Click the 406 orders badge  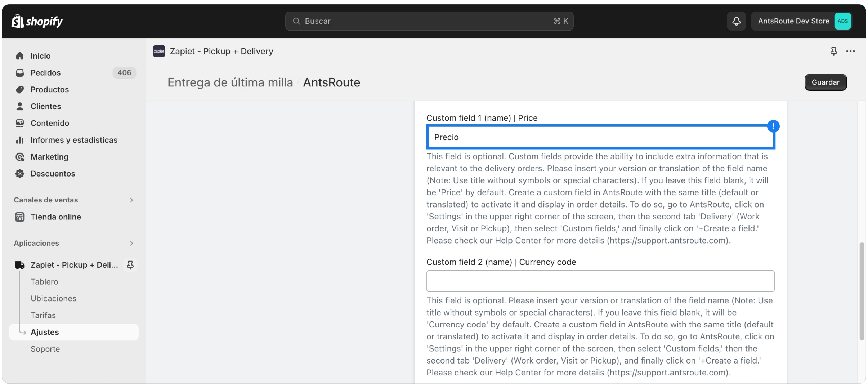point(124,73)
